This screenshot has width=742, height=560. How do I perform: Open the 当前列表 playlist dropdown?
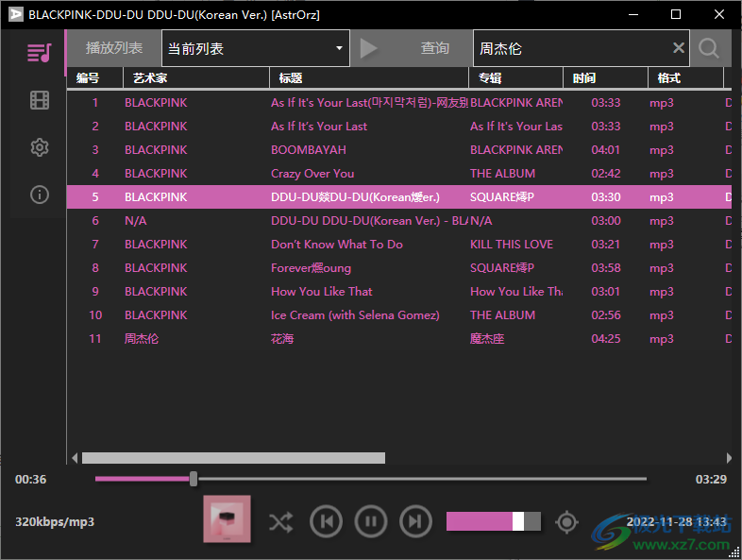[256, 48]
